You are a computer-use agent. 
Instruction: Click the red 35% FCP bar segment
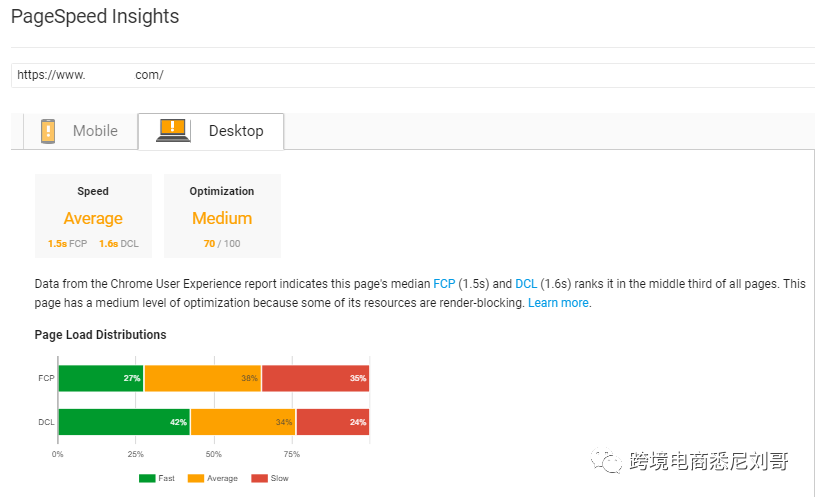(x=316, y=378)
